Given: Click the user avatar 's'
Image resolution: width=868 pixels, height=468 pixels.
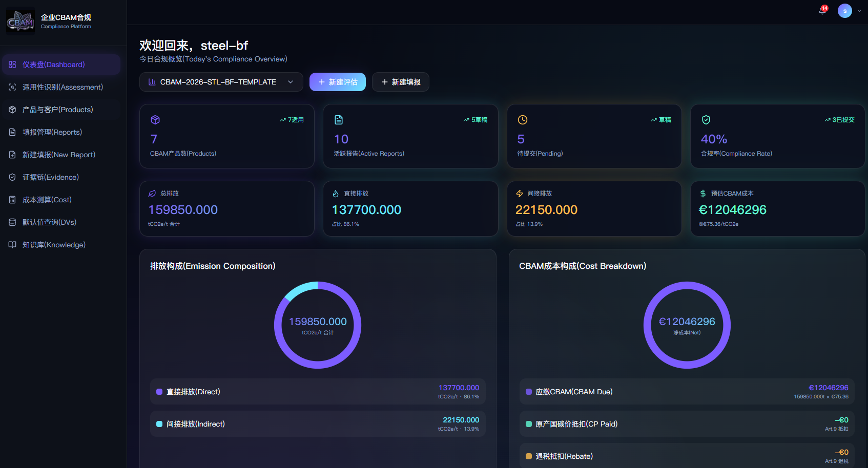Looking at the screenshot, I should coord(845,11).
